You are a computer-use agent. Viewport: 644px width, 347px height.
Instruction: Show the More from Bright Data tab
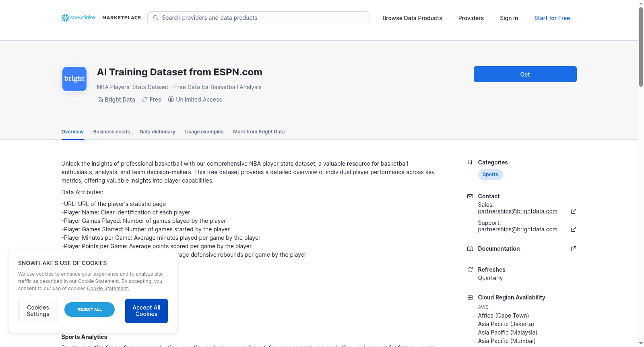(259, 132)
